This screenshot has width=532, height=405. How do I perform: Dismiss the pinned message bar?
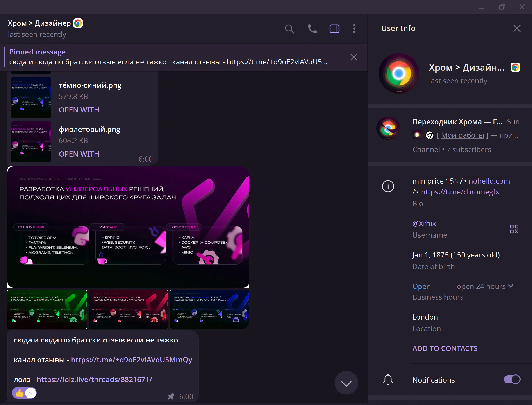point(354,57)
